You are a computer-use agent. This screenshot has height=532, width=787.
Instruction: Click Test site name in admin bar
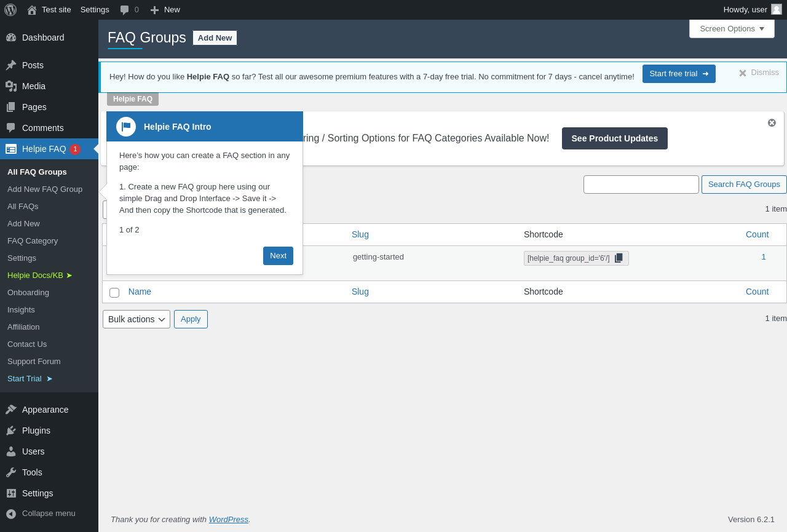pyautogui.click(x=57, y=10)
